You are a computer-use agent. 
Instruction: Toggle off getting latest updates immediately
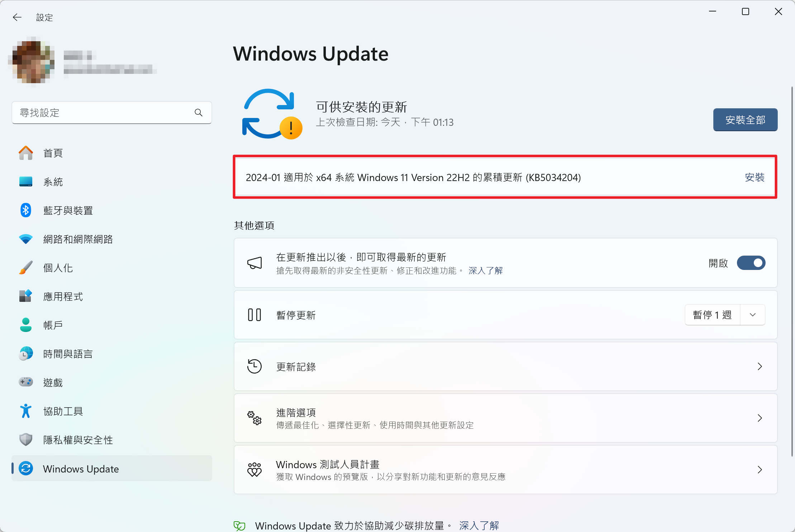pyautogui.click(x=751, y=263)
